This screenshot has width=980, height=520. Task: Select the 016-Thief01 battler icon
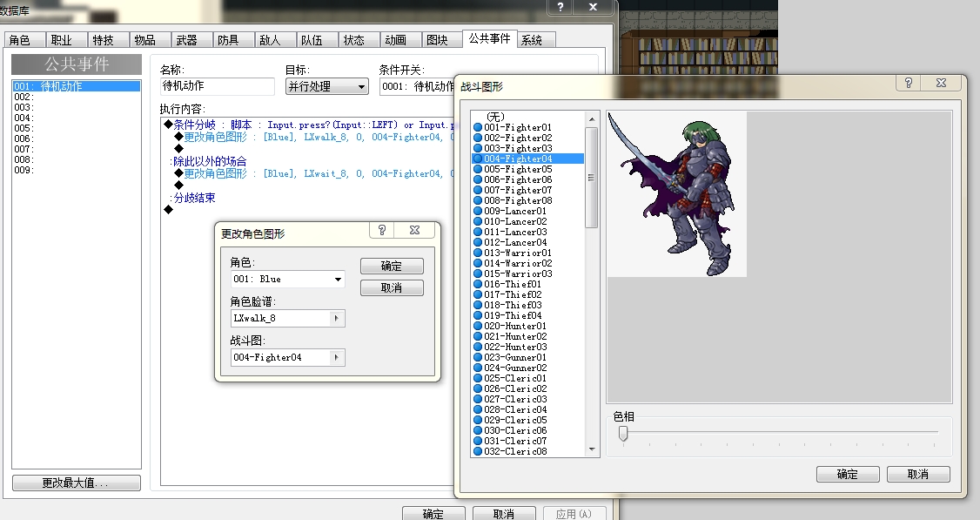pyautogui.click(x=478, y=284)
